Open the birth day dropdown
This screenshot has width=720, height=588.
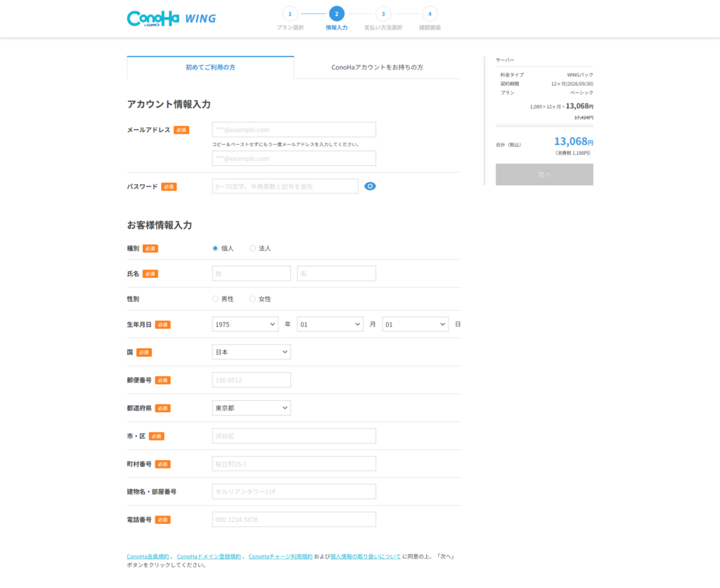tap(415, 324)
